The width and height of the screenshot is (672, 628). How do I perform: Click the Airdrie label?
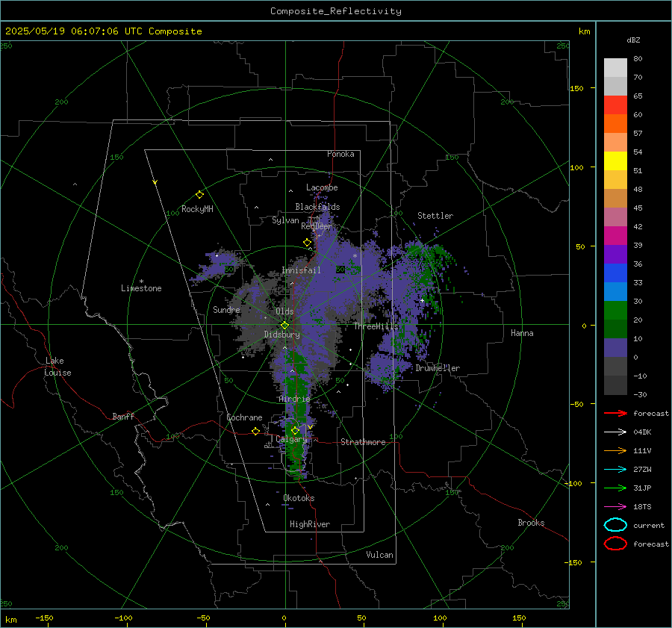(294, 399)
